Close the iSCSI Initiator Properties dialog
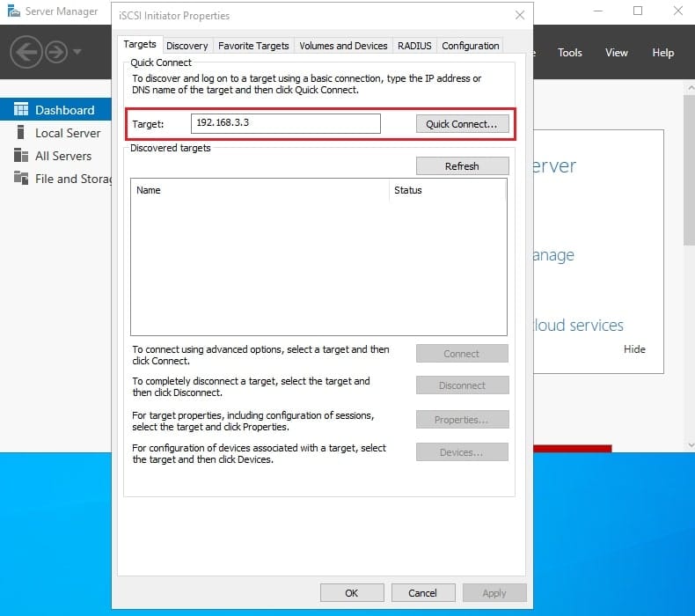Viewport: 695px width, 616px height. [520, 16]
